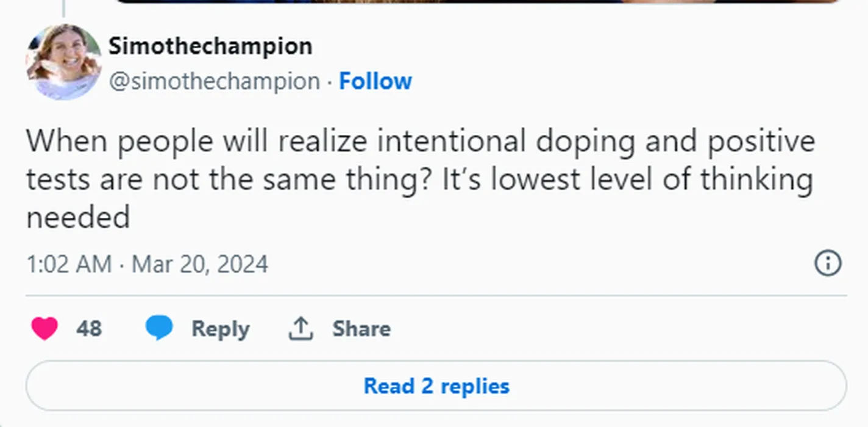This screenshot has height=427, width=868.
Task: Click the share upload arrow icon
Action: pyautogui.click(x=300, y=329)
